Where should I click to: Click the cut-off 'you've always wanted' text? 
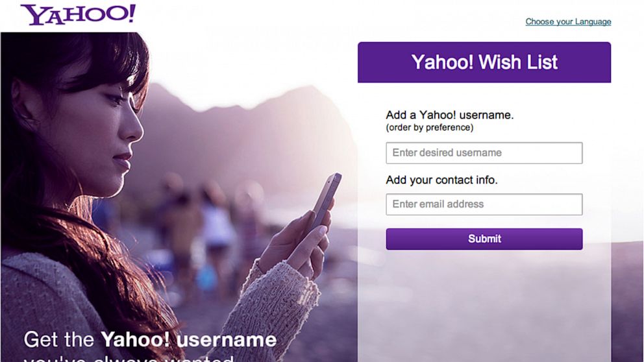[x=129, y=358]
